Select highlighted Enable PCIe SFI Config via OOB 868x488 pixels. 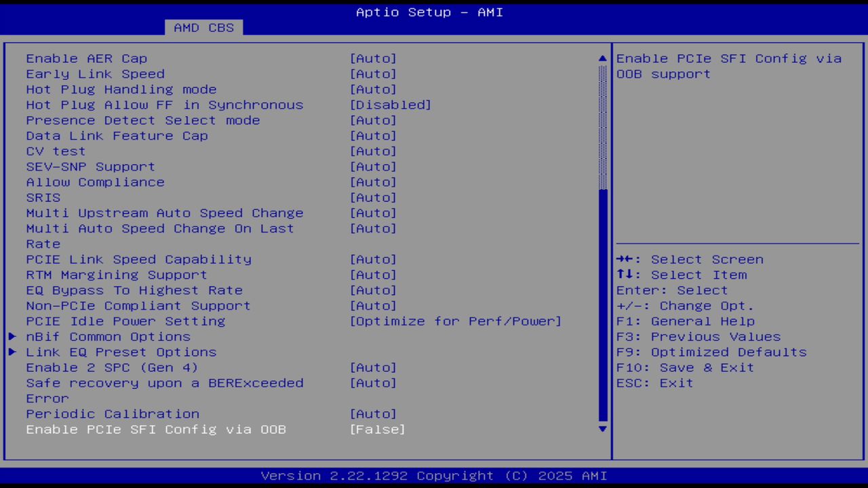click(x=156, y=429)
